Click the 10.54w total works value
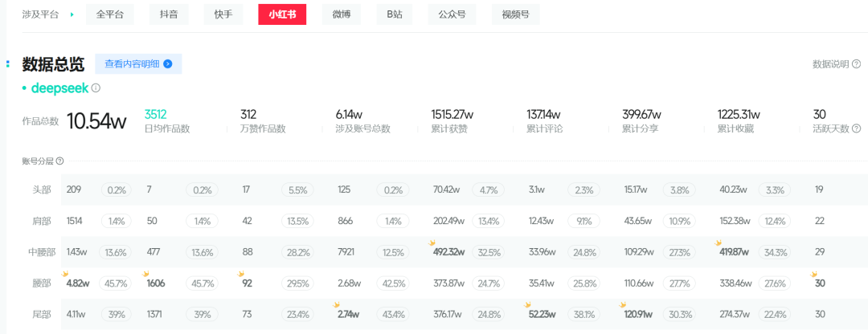Image resolution: width=868 pixels, height=334 pixels. [x=96, y=121]
